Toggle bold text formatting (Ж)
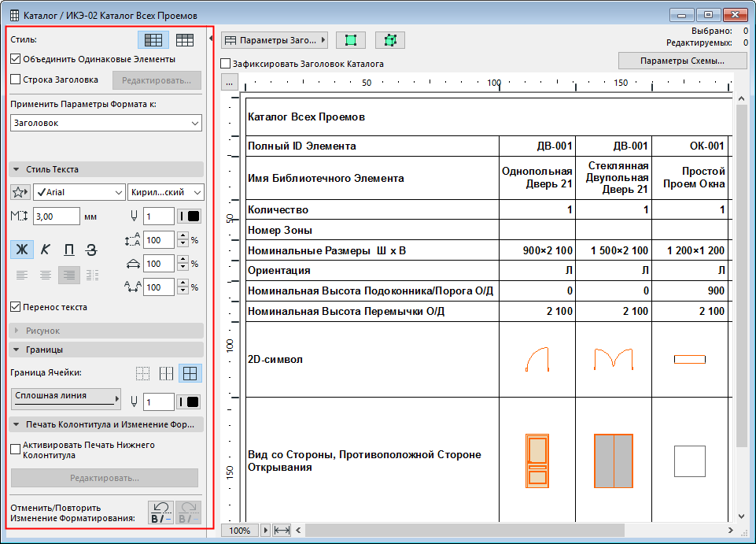The width and height of the screenshot is (756, 544). [x=21, y=250]
